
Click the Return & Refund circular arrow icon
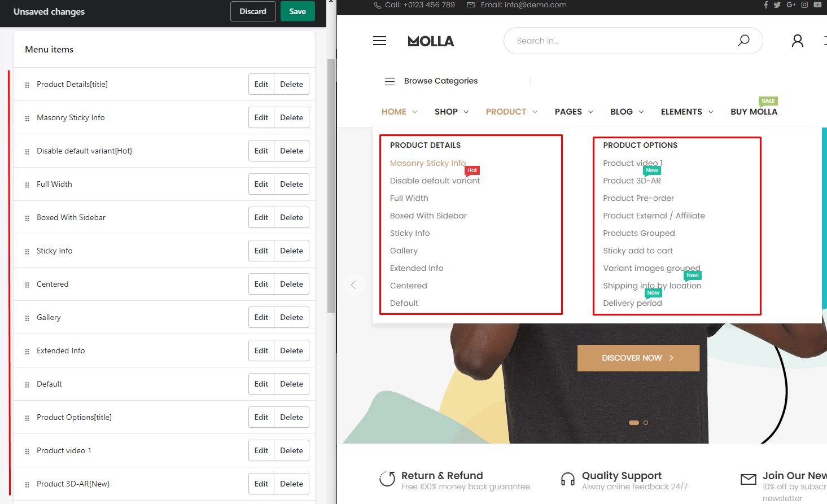(387, 479)
